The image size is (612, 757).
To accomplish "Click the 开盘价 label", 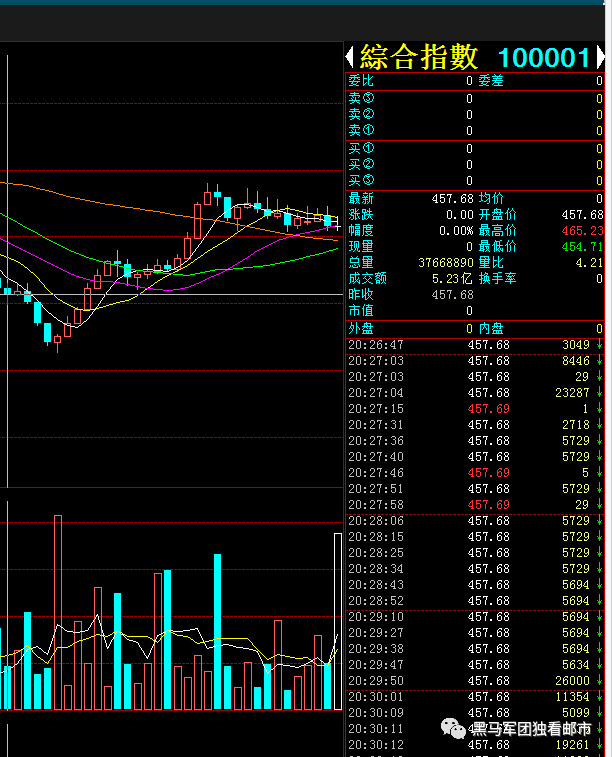I will tap(497, 214).
